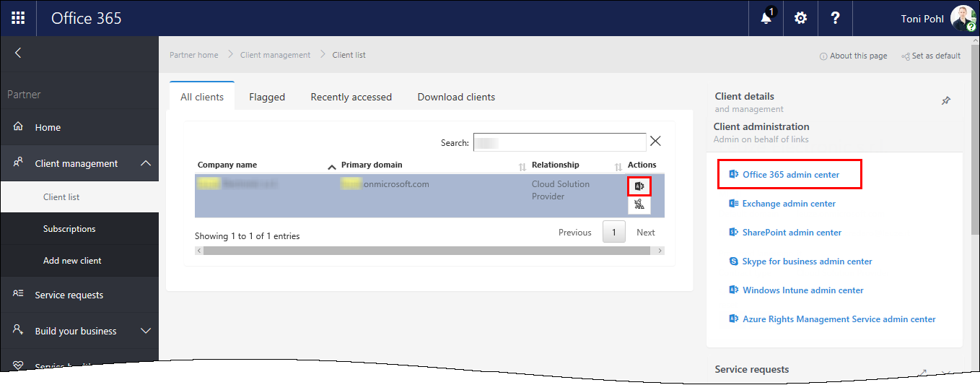Focus the Search input field
The image size is (980, 385).
tap(560, 142)
